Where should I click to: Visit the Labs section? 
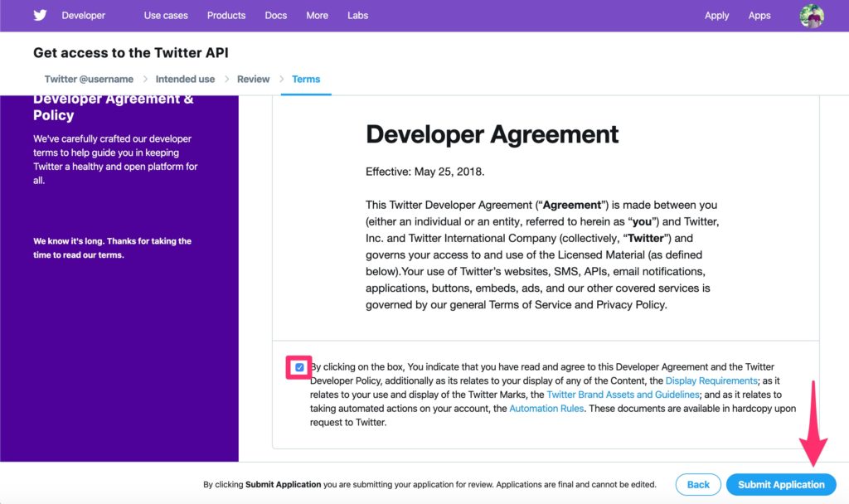[357, 15]
